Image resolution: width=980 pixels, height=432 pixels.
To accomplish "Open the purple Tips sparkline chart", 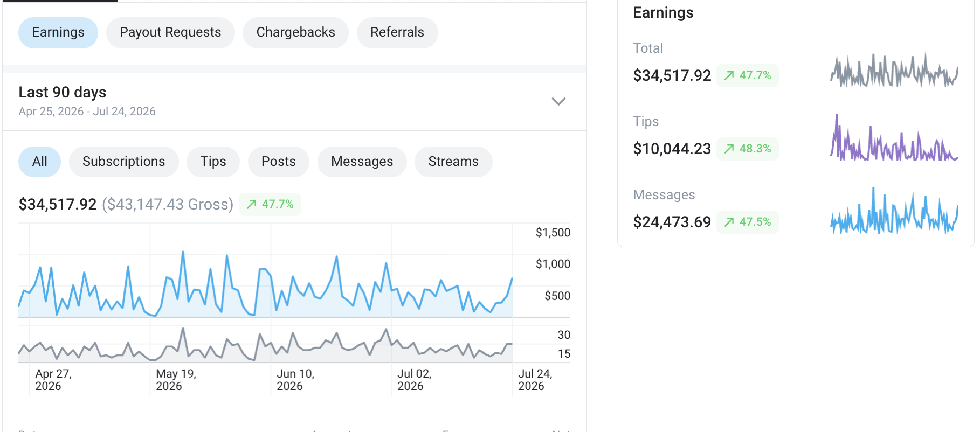I will pyautogui.click(x=894, y=138).
